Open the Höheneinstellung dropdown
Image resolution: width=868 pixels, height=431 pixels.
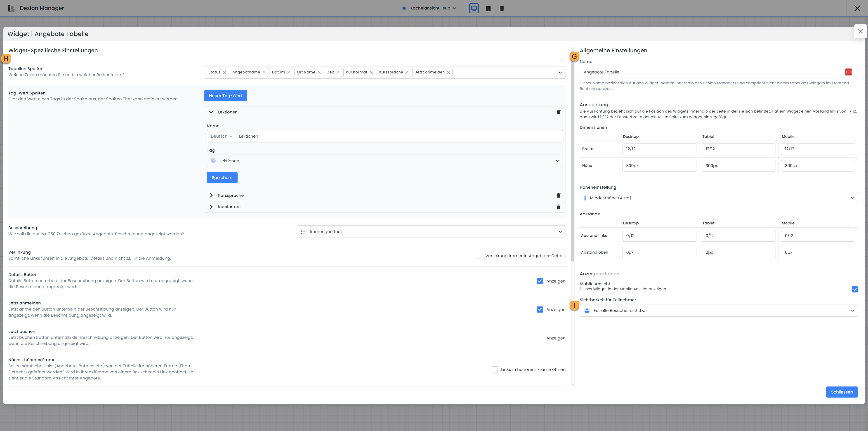coord(718,198)
